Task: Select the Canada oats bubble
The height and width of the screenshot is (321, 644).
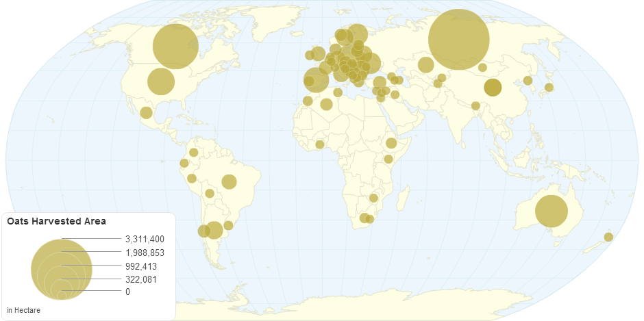Action: [x=175, y=47]
